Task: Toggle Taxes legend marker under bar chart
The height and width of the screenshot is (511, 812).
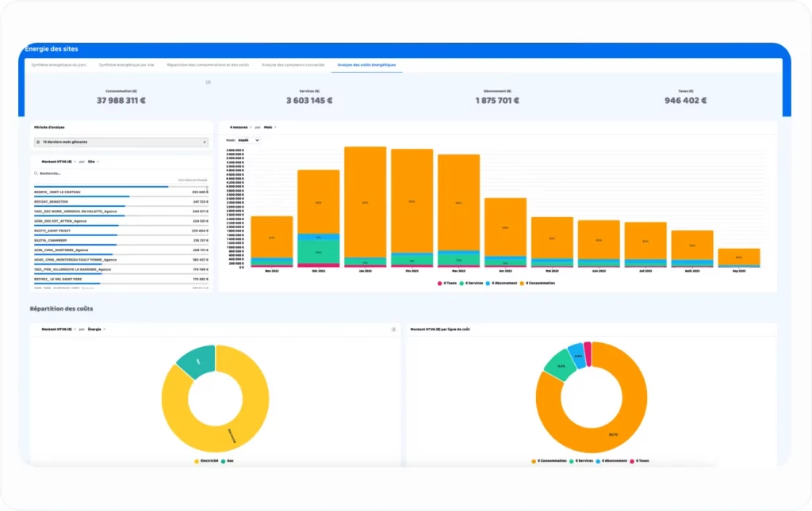Action: point(440,283)
